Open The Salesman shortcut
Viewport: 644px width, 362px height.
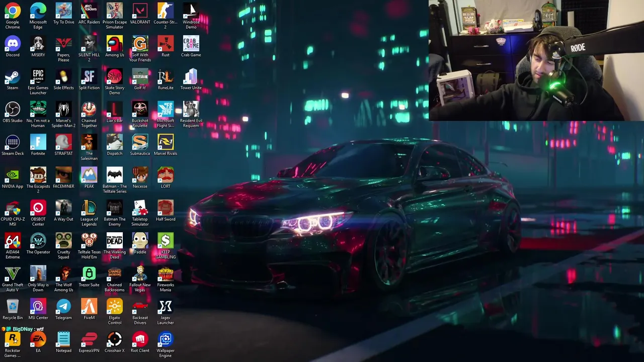[x=89, y=147]
